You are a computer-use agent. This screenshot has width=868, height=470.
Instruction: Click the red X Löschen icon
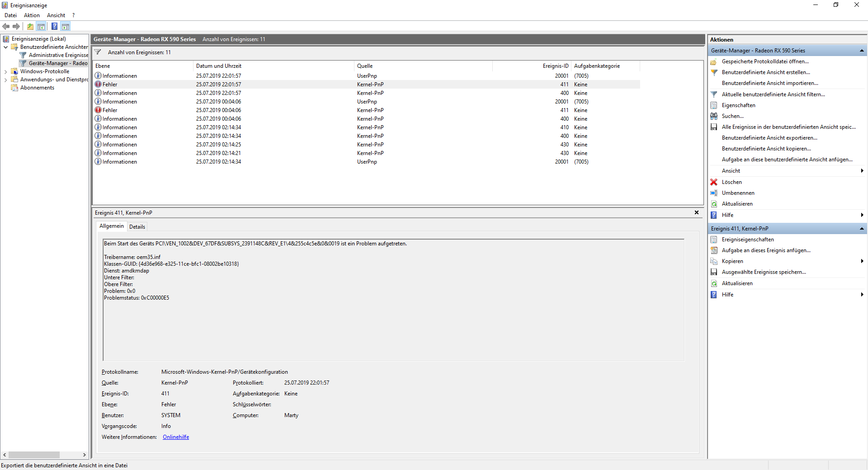pos(714,182)
